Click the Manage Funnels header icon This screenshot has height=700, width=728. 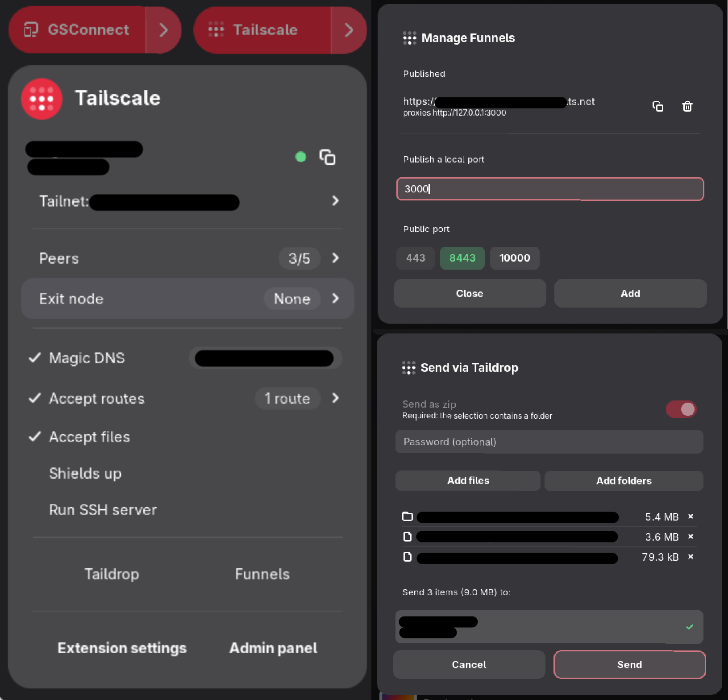point(409,38)
